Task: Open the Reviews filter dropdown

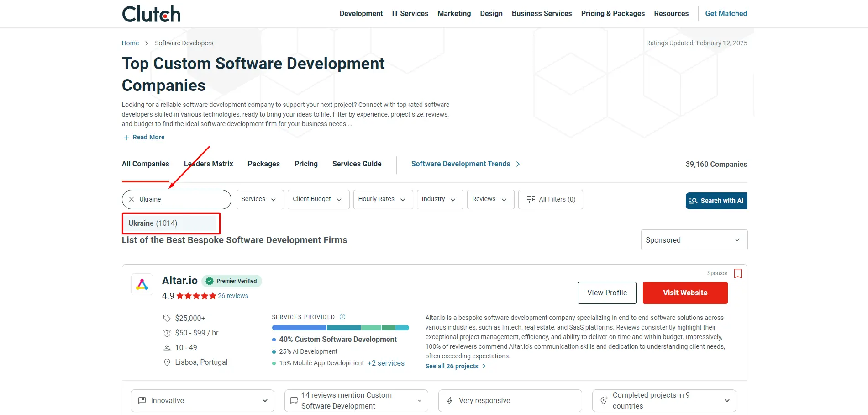Action: tap(490, 199)
